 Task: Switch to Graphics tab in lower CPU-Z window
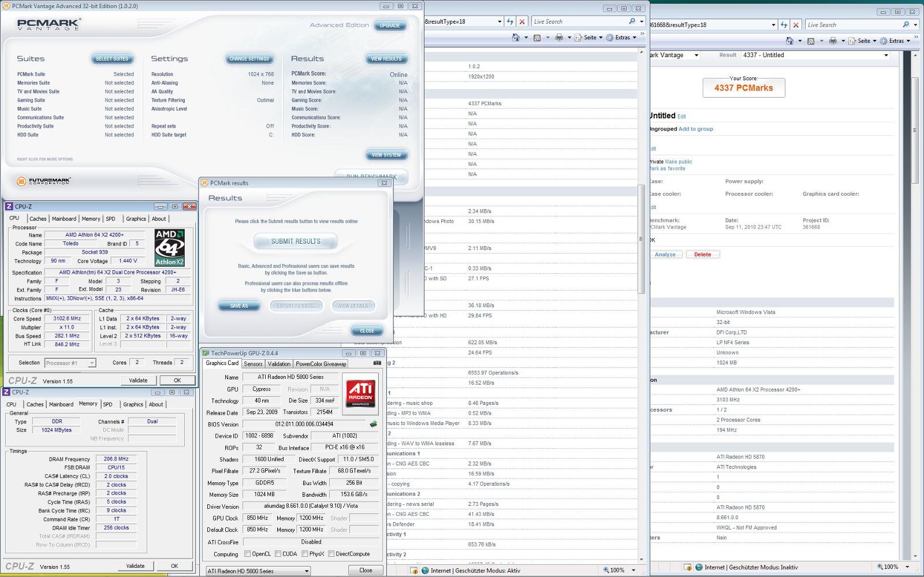pos(133,404)
